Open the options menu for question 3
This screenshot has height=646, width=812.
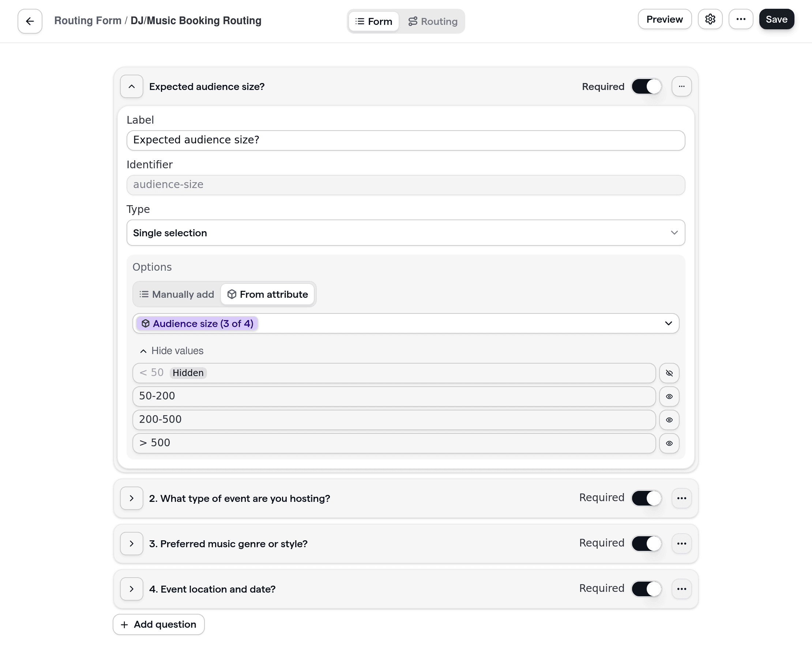[682, 544]
